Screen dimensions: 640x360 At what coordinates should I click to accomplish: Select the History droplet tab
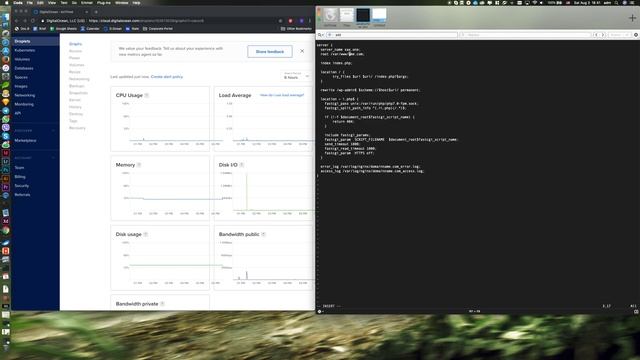pyautogui.click(x=76, y=107)
